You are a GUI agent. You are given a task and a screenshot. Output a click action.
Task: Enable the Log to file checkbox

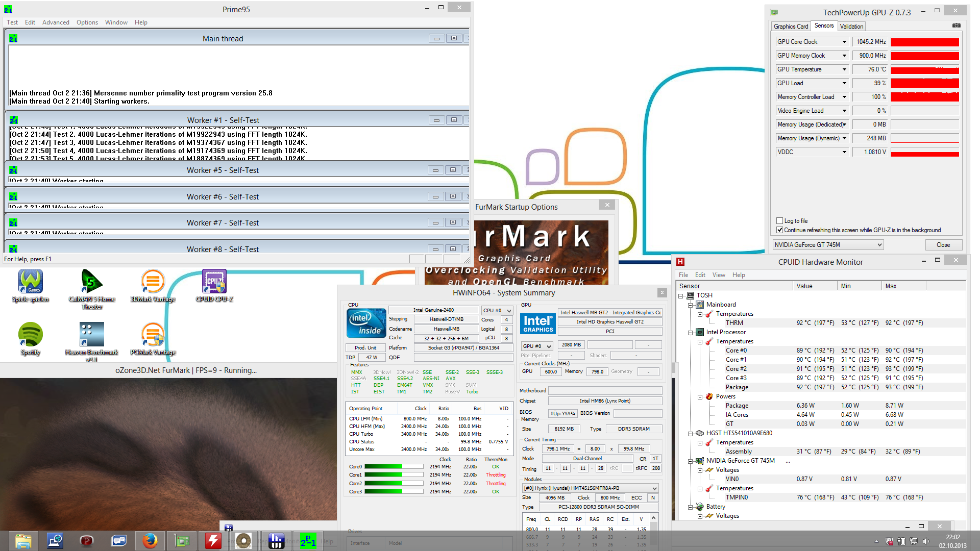779,221
